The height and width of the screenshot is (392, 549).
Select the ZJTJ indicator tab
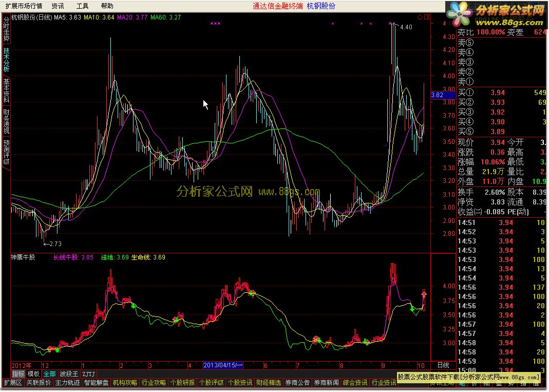(88, 374)
